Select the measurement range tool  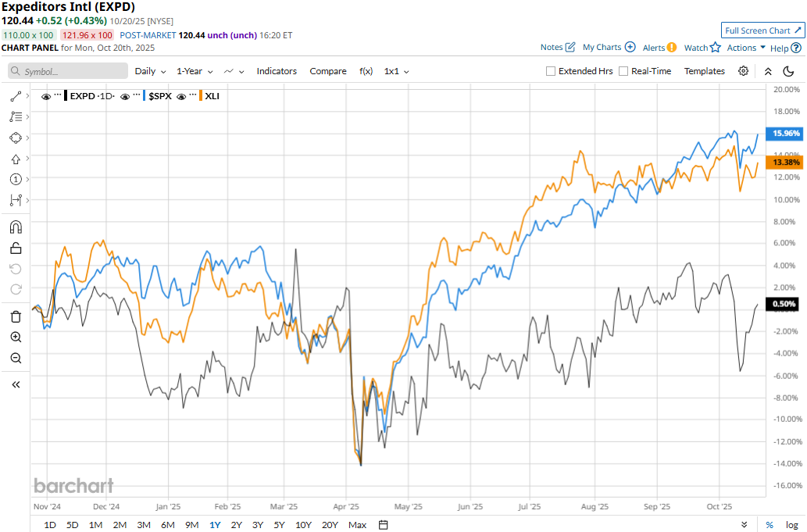(x=16, y=200)
